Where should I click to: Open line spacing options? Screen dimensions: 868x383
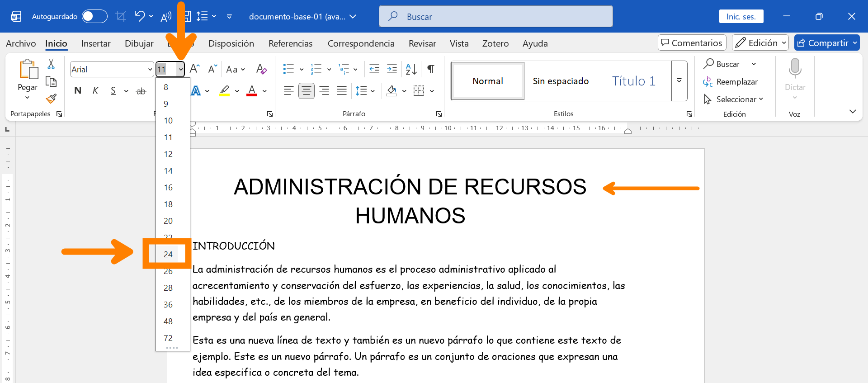pos(365,91)
